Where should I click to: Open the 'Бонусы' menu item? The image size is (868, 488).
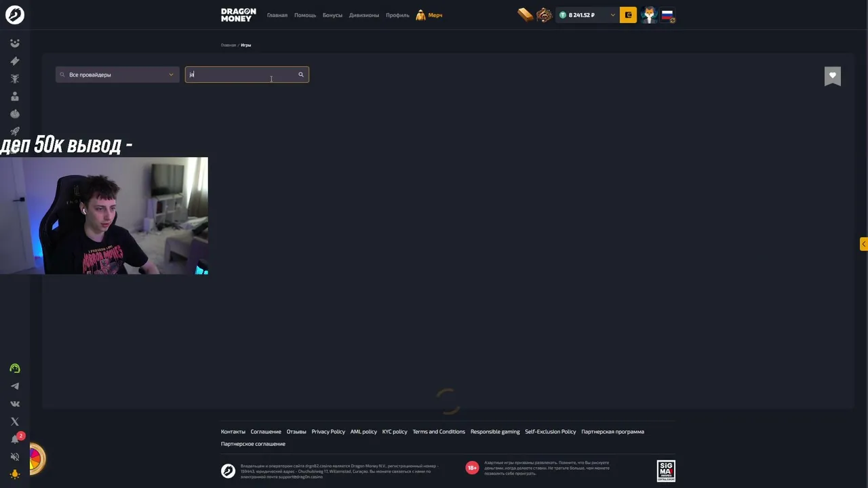[332, 15]
